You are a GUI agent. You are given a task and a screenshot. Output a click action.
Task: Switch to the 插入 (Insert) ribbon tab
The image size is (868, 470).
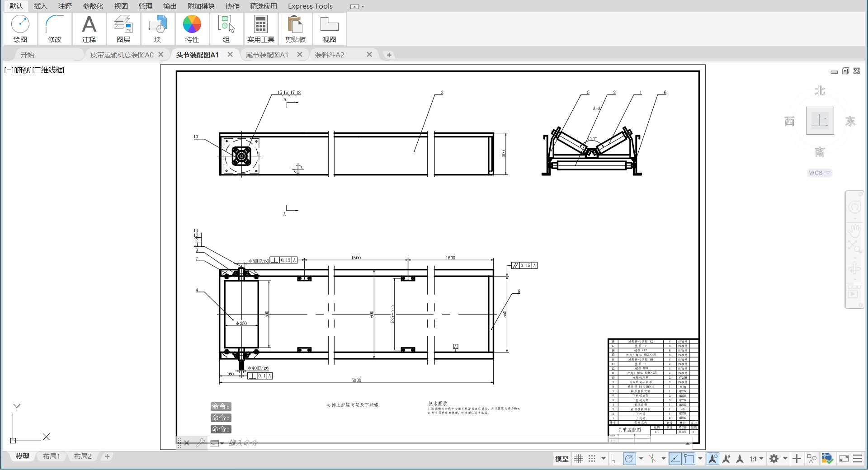pos(40,6)
